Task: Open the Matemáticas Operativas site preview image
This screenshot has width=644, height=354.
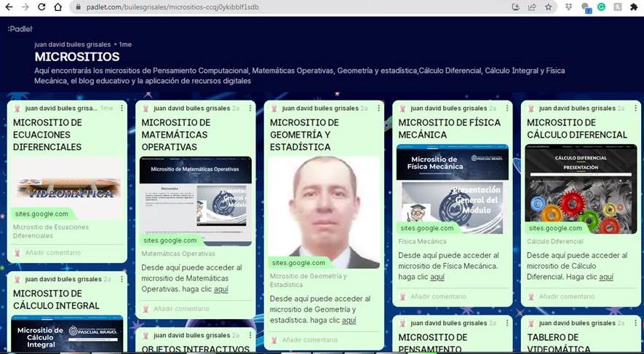Action: [x=196, y=201]
